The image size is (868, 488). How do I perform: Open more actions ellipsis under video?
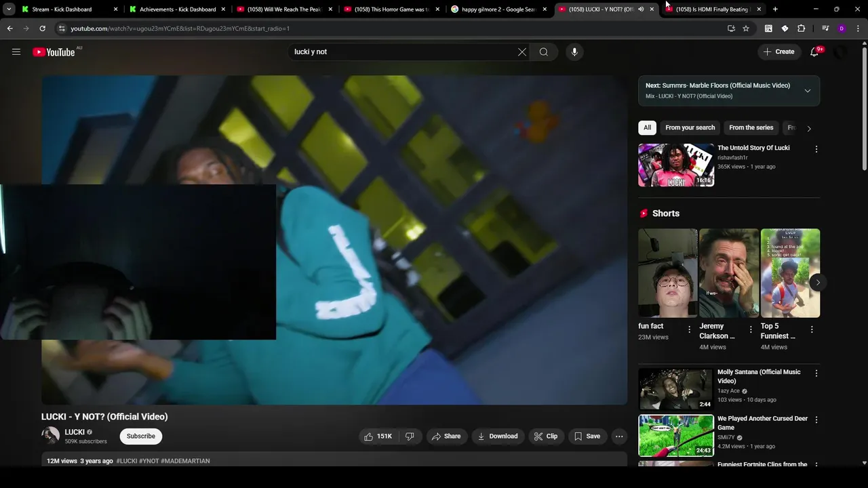pos(619,436)
